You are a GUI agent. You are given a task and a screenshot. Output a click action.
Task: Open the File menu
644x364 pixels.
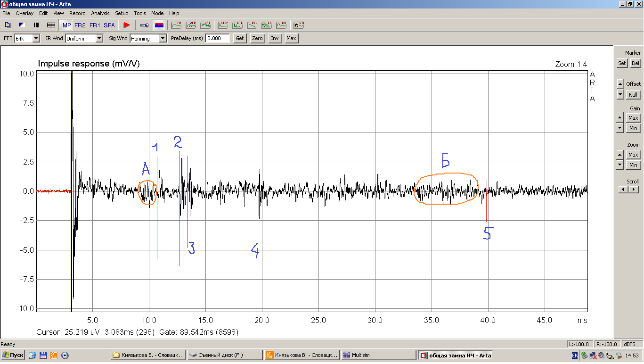(6, 13)
